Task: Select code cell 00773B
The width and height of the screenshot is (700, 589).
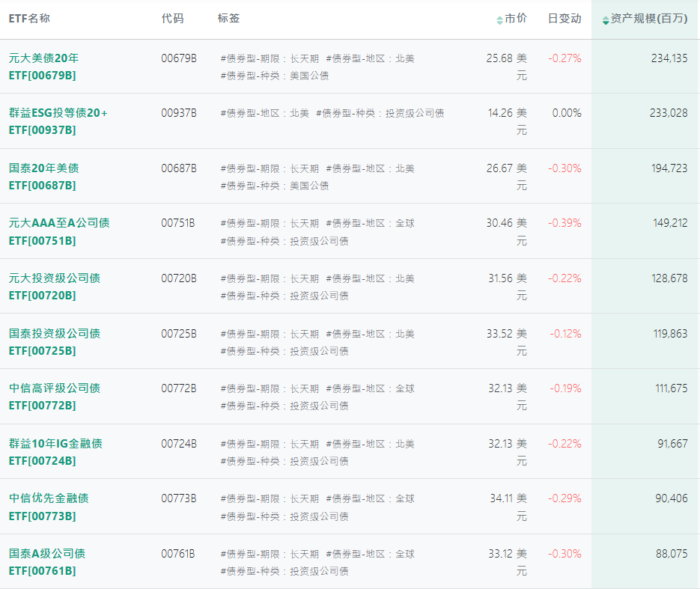Action: (x=179, y=498)
